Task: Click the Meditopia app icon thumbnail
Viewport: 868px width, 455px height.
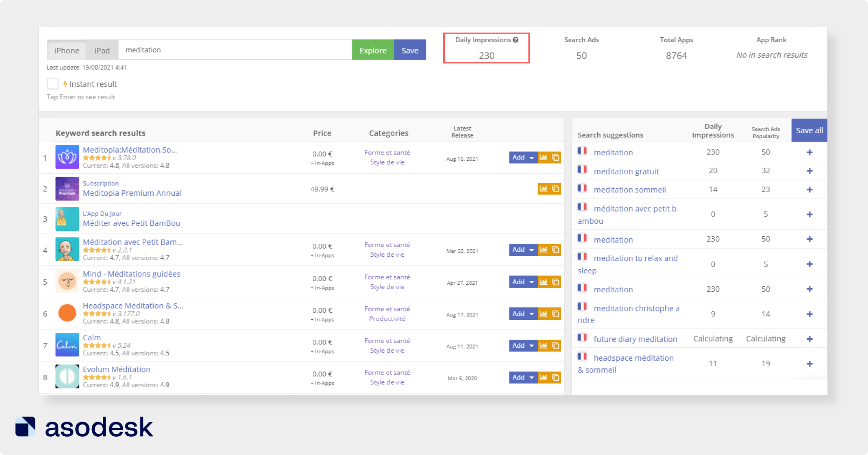Action: 67,157
